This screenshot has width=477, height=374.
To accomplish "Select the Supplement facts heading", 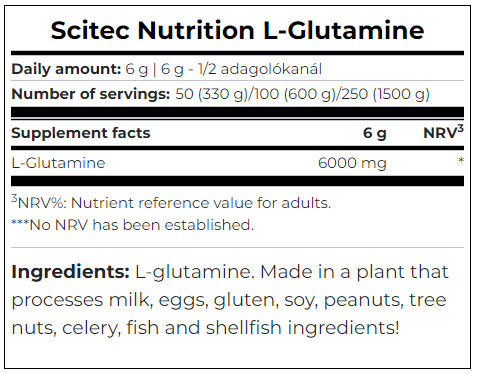I will pos(81,133).
